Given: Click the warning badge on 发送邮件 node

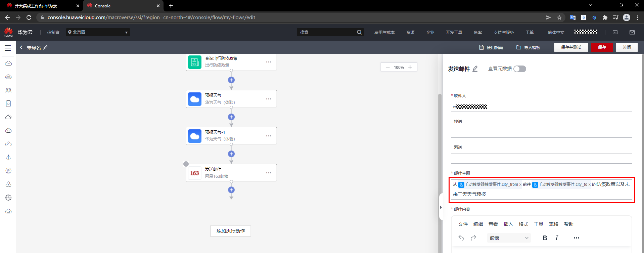Looking at the screenshot, I should tap(186, 164).
